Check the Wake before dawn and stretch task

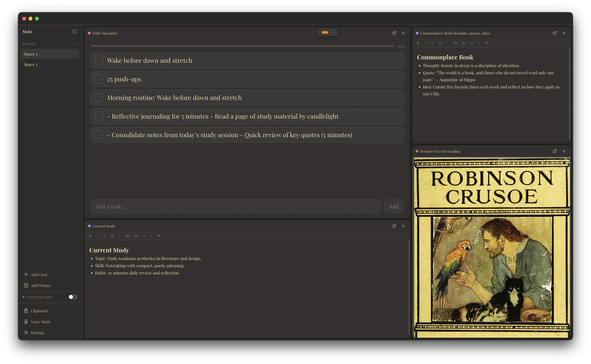(x=99, y=60)
